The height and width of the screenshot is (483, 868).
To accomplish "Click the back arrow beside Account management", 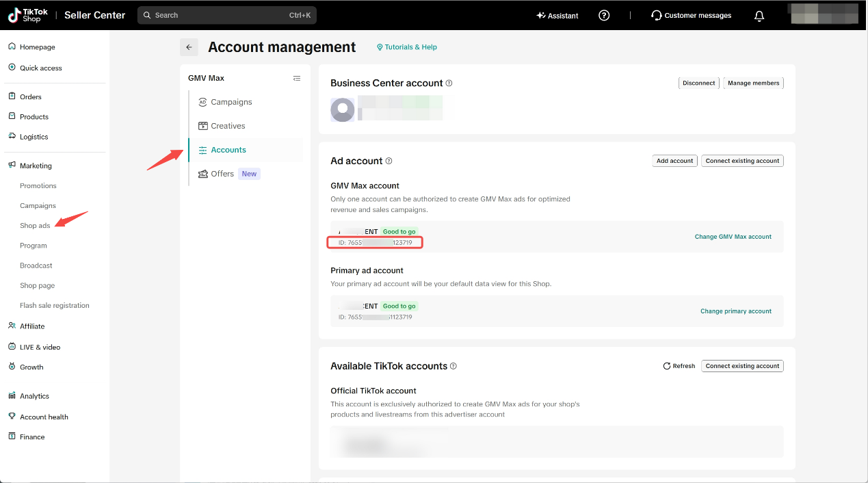I will (189, 47).
